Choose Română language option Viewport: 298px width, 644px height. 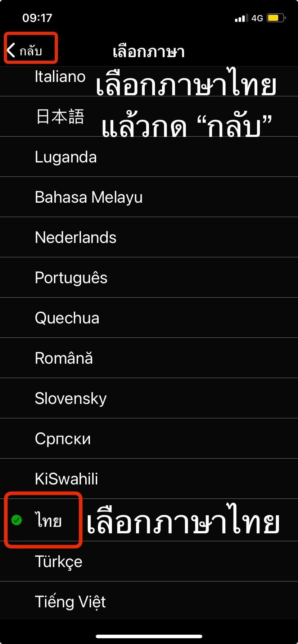coord(149,358)
